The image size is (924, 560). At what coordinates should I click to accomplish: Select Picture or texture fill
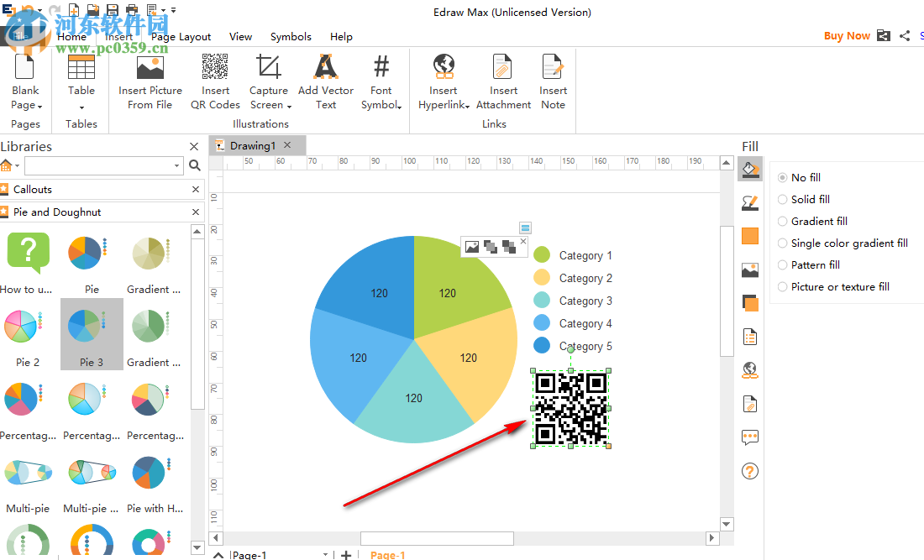834,286
